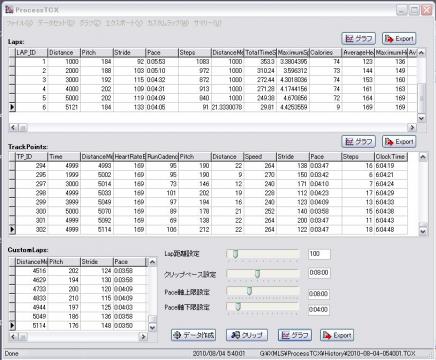This screenshot has width=436, height=360.
Task: Click the Calories column header
Action: pyautogui.click(x=325, y=53)
